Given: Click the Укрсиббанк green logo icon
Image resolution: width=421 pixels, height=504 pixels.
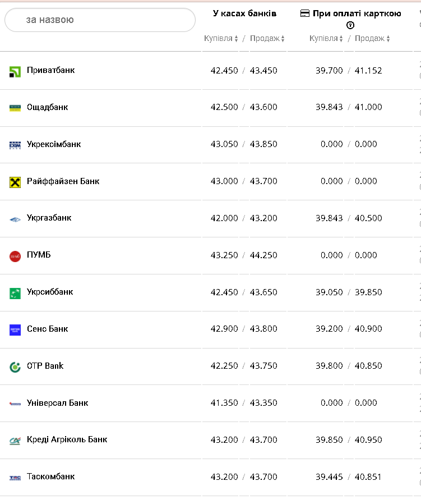Looking at the screenshot, I should [x=15, y=293].
